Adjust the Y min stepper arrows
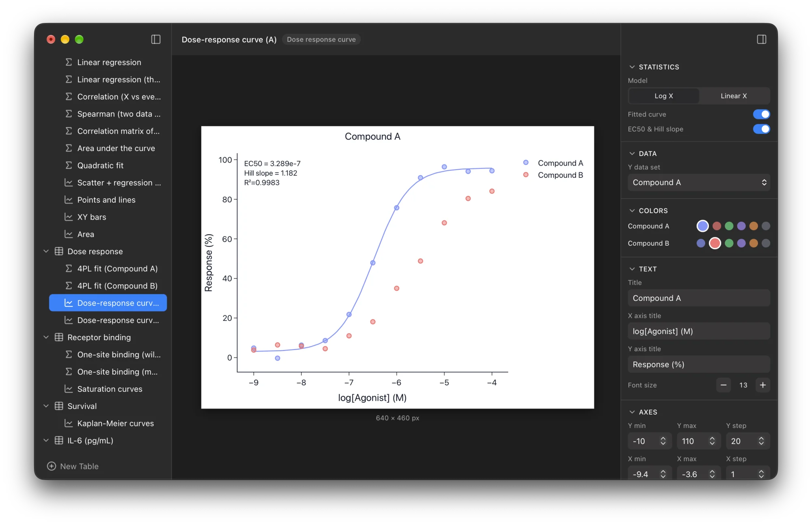The height and width of the screenshot is (525, 812). tap(663, 441)
